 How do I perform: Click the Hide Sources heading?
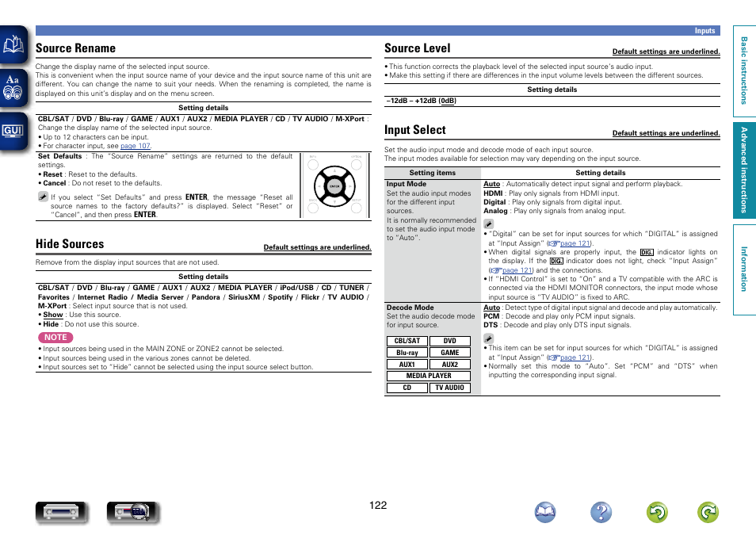pyautogui.click(x=70, y=243)
